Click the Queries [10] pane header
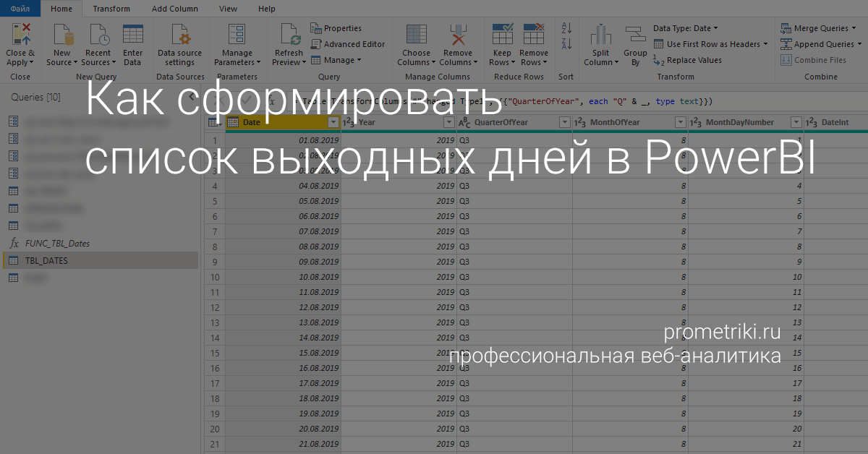The width and height of the screenshot is (868, 454). click(x=35, y=97)
